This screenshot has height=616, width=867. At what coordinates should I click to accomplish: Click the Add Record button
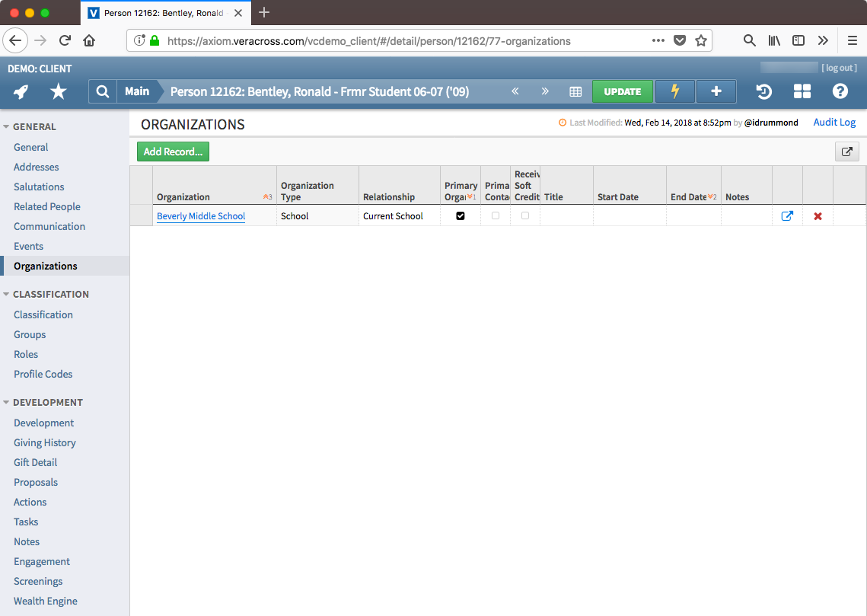(173, 152)
